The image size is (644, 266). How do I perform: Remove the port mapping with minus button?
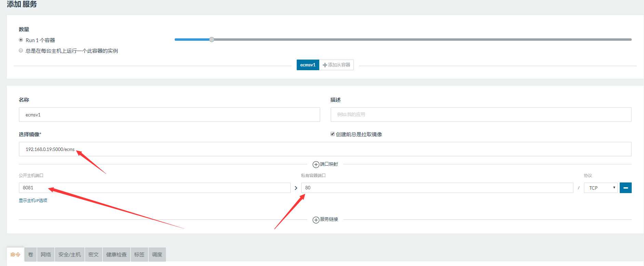[626, 188]
